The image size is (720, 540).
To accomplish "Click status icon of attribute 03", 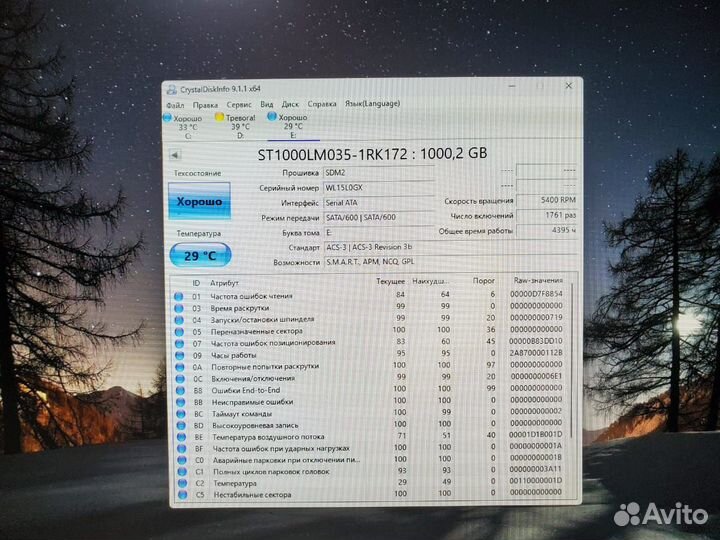I will coord(179,309).
